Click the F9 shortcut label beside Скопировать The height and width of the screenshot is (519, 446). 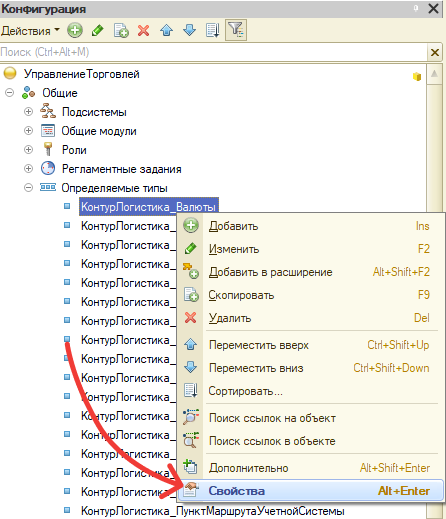(x=424, y=295)
